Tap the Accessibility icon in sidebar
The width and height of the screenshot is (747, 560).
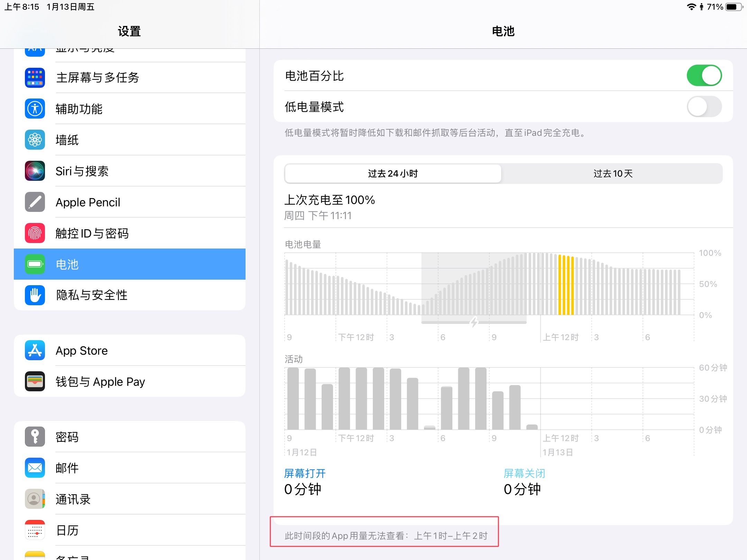(35, 109)
